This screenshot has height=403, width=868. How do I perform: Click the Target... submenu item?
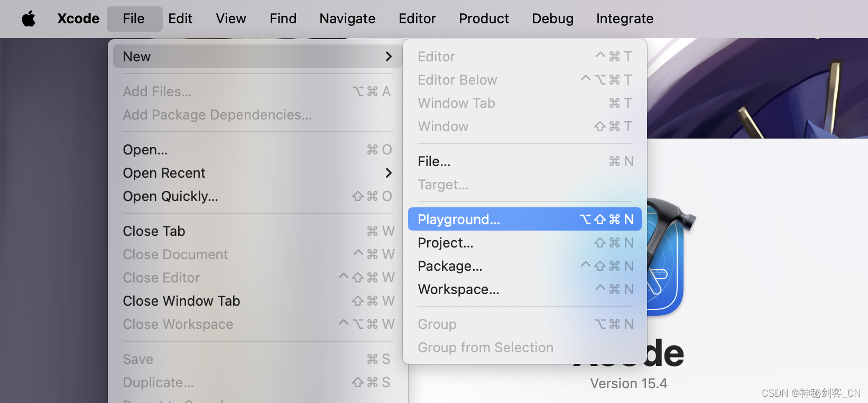(x=525, y=185)
